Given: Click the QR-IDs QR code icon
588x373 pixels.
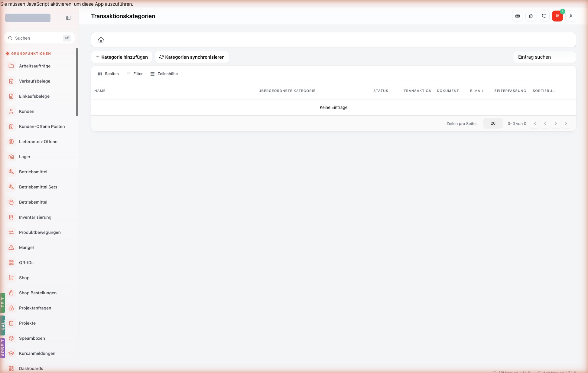Looking at the screenshot, I should click(11, 263).
